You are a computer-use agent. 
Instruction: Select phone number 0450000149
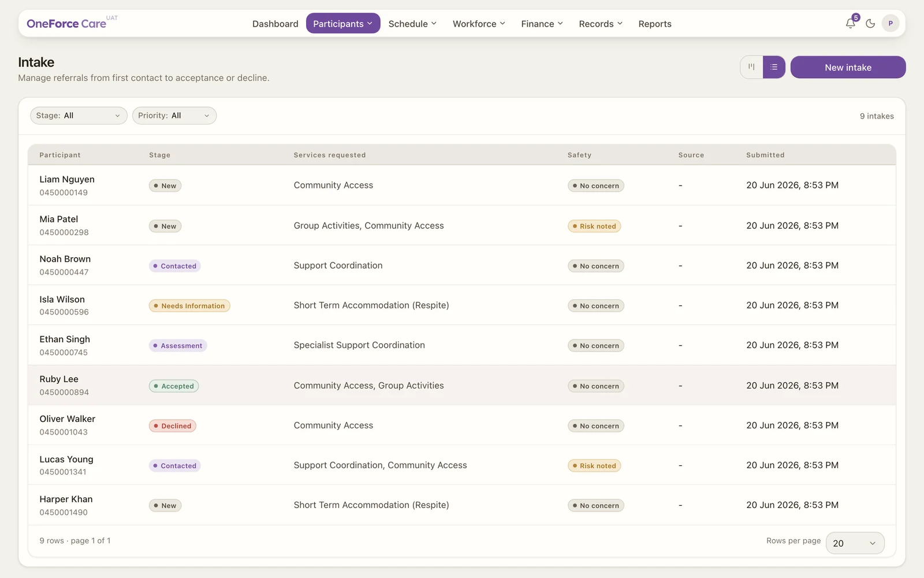tap(64, 192)
